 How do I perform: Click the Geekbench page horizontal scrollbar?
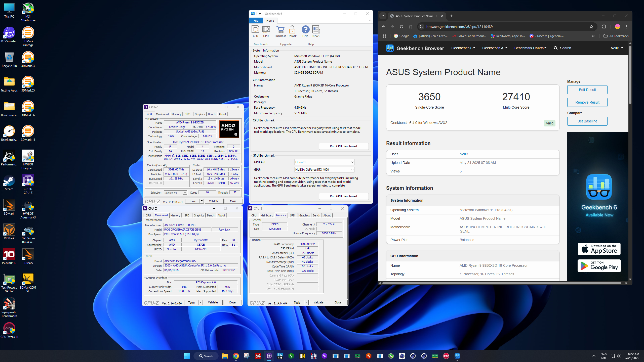[x=502, y=283]
